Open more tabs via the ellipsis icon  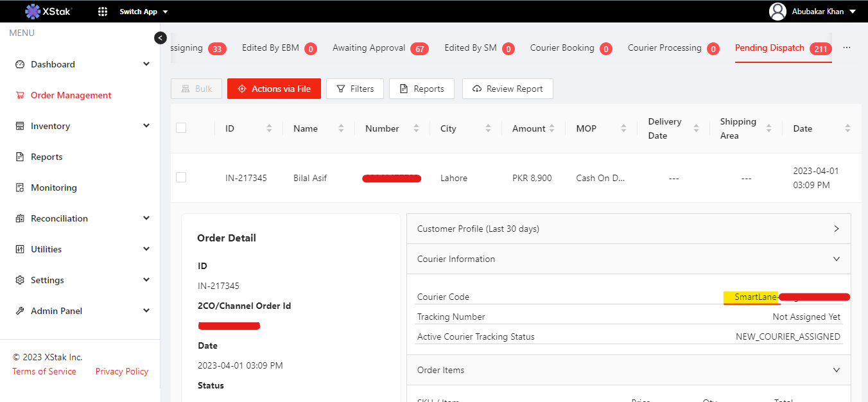(x=846, y=48)
